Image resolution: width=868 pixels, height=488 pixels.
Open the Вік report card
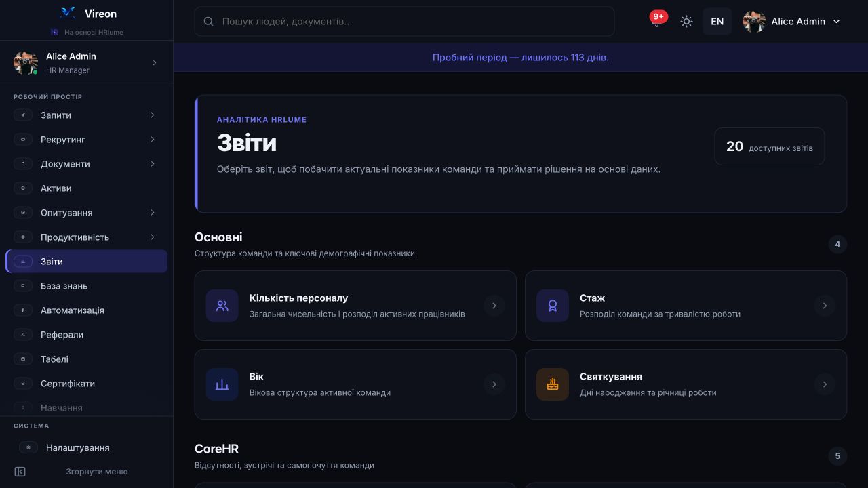355,384
